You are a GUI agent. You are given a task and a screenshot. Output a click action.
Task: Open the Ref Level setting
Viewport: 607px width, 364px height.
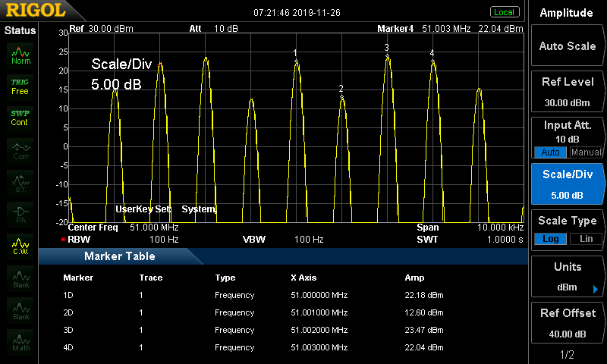[567, 92]
